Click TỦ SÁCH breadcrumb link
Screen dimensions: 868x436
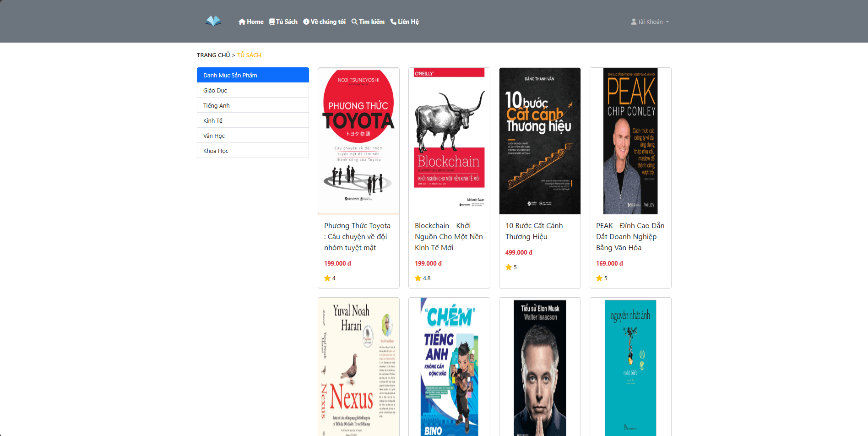click(x=249, y=55)
